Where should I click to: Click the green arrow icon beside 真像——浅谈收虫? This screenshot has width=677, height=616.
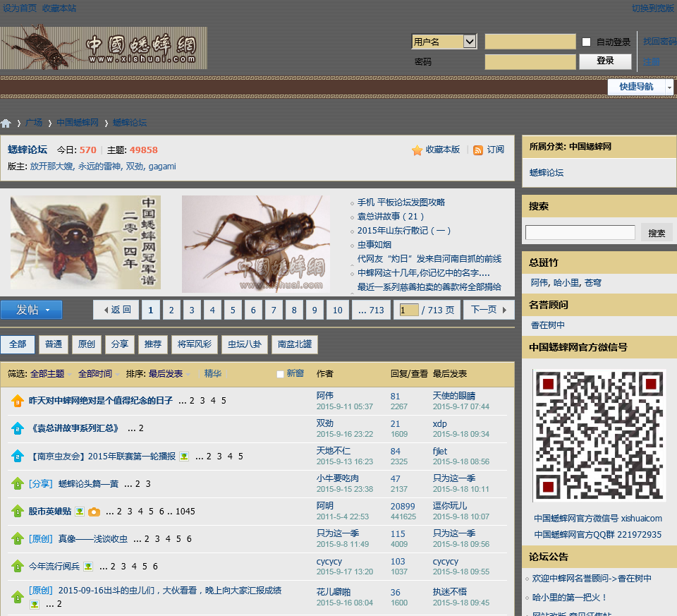pyautogui.click(x=17, y=539)
